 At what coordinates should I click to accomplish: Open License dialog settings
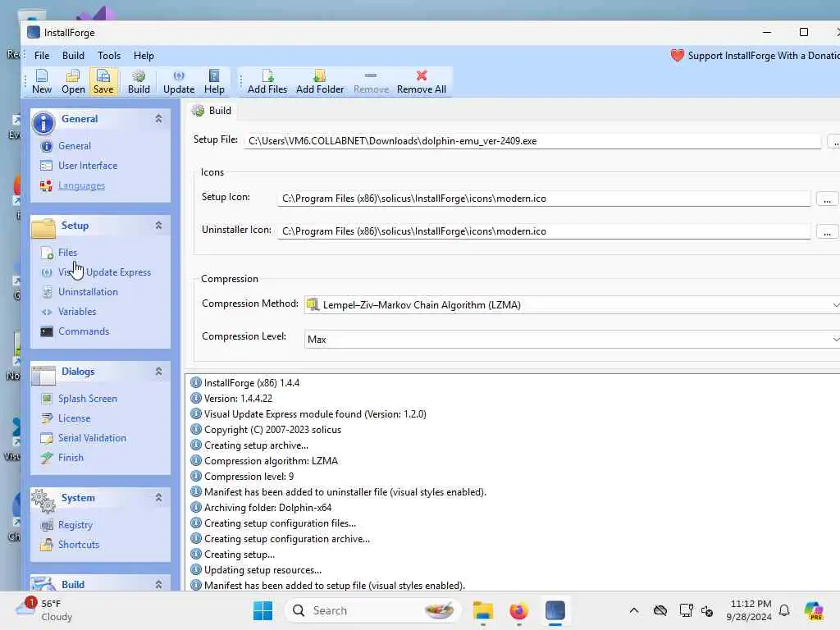tap(75, 418)
